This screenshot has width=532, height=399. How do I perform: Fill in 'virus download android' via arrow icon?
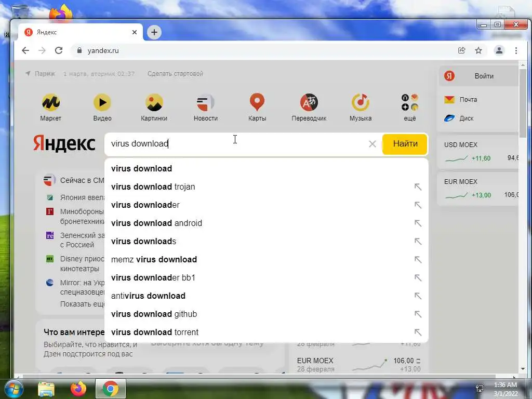tap(418, 223)
